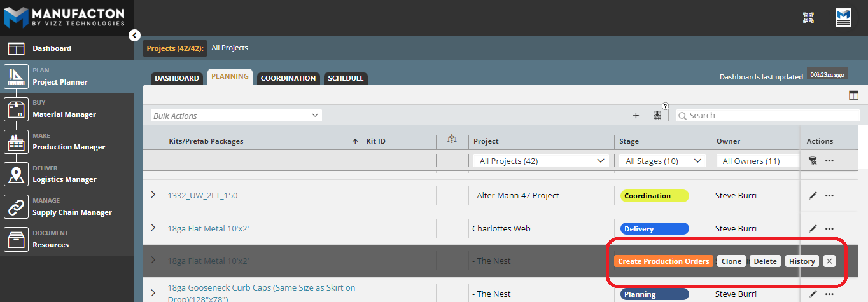Click the Clone button
Screen dimensions: 868x302
[x=731, y=261]
